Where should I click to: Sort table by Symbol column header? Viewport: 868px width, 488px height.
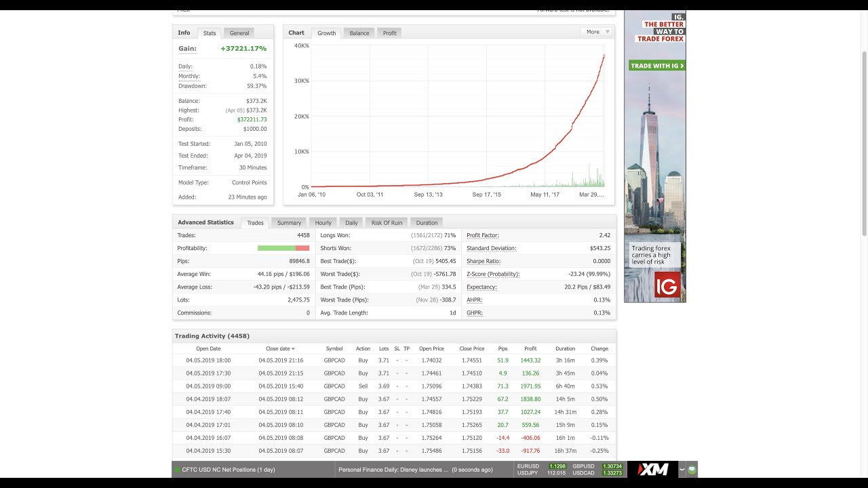click(x=334, y=349)
